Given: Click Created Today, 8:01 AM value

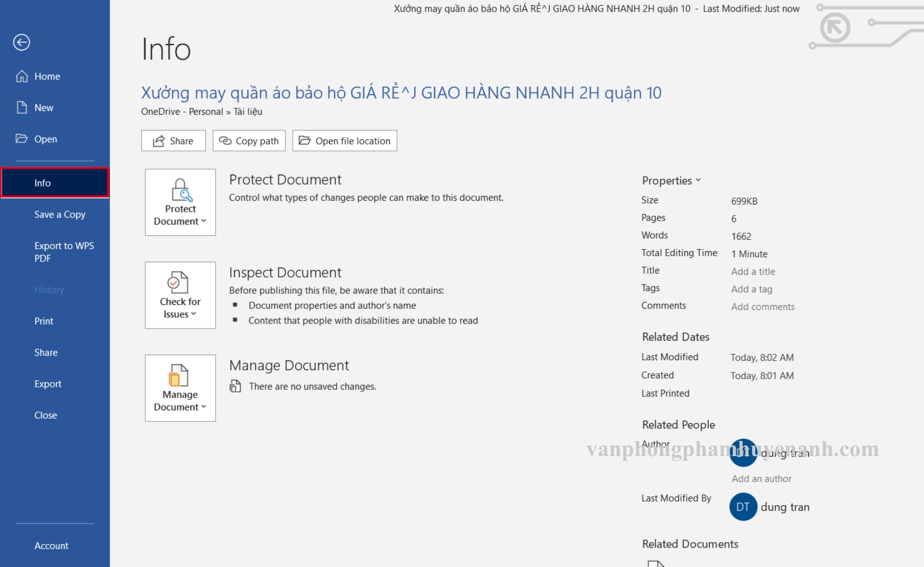Looking at the screenshot, I should 762,376.
